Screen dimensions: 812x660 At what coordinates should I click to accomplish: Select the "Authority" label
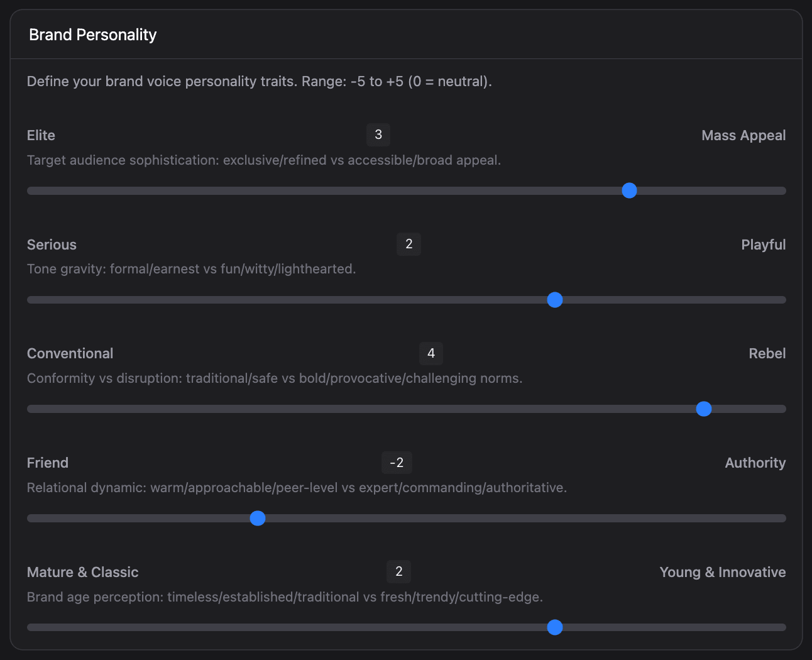point(755,463)
